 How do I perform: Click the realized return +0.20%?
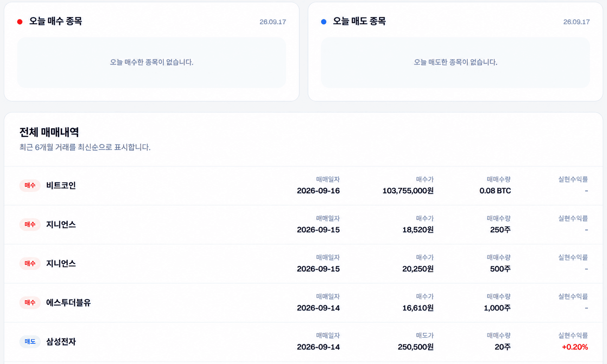(x=575, y=347)
